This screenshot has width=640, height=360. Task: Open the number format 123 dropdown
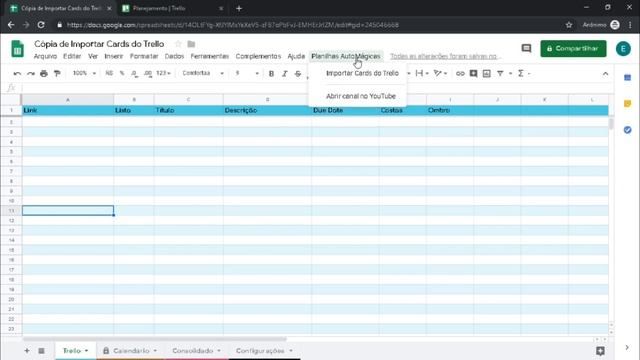[x=163, y=73]
